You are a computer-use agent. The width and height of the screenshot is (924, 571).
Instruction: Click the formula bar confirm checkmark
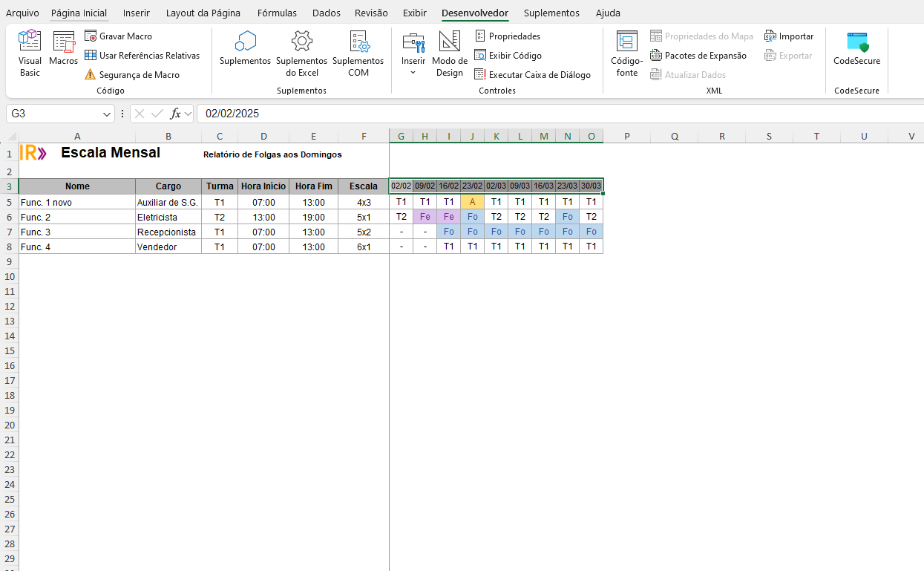[157, 114]
